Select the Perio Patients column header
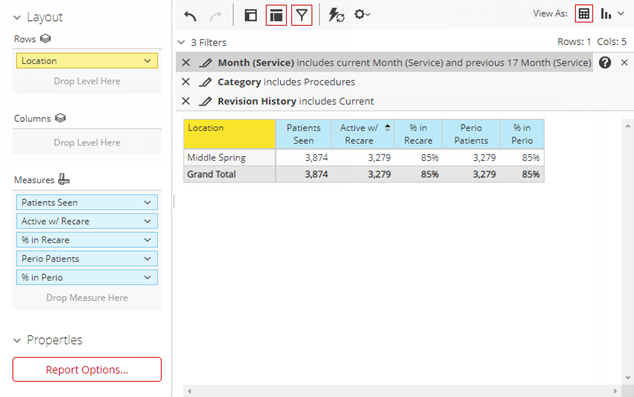634x397 pixels. click(x=471, y=134)
